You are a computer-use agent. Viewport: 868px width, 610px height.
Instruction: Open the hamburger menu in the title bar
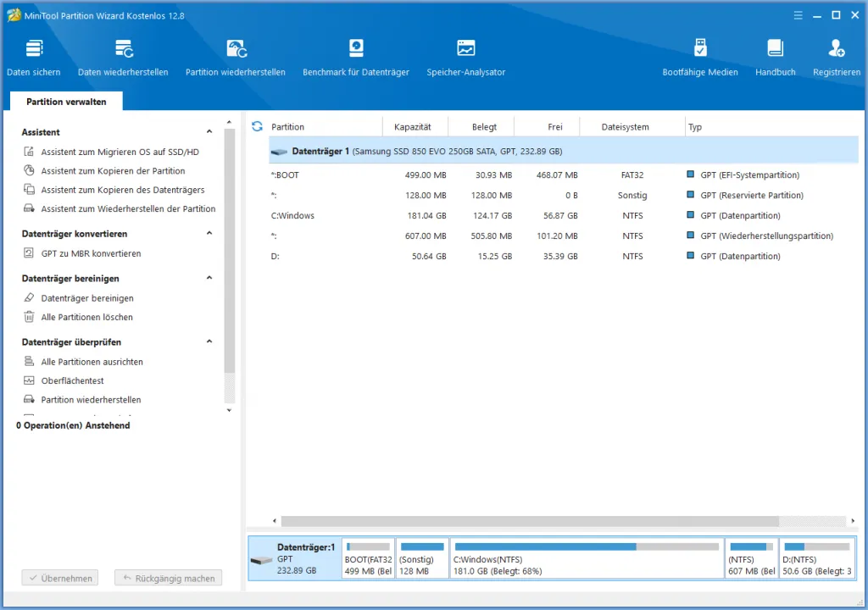798,14
